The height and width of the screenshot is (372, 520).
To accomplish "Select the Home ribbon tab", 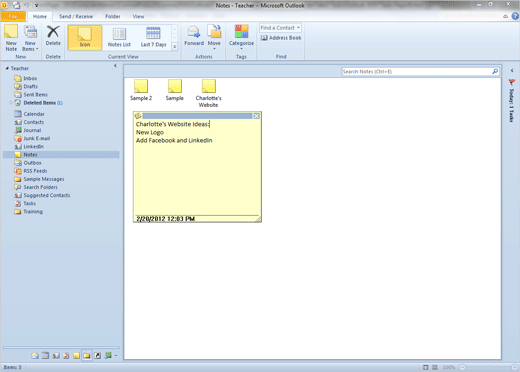I will point(40,16).
